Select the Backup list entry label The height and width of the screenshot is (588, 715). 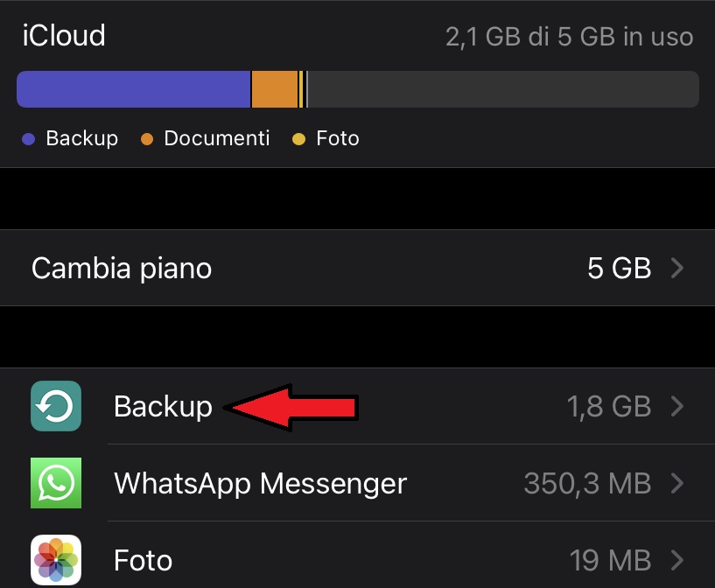click(163, 407)
